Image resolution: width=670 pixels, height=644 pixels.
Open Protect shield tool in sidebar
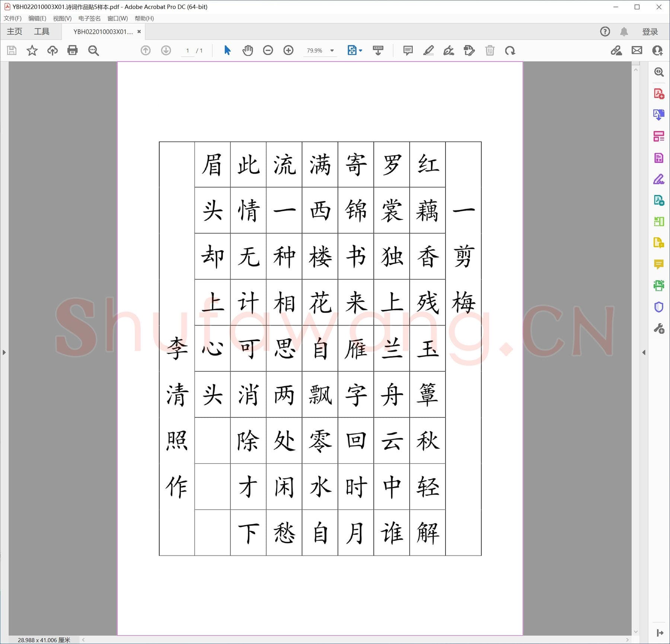pyautogui.click(x=659, y=307)
